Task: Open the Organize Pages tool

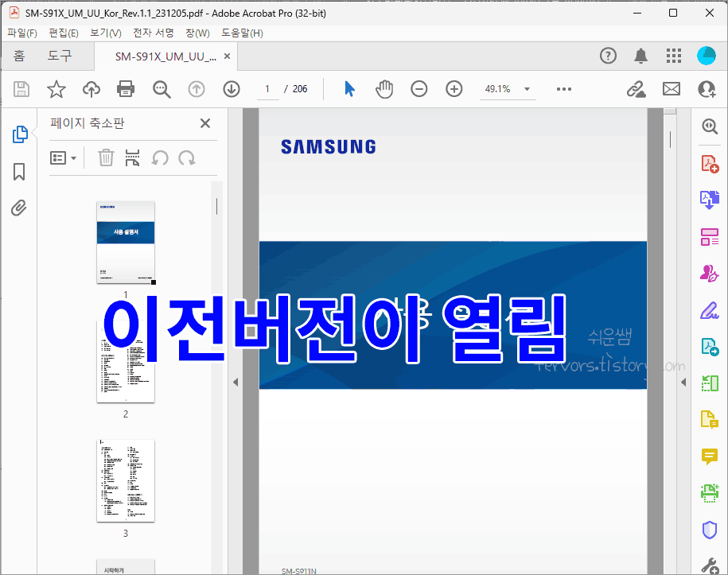Action: click(709, 236)
